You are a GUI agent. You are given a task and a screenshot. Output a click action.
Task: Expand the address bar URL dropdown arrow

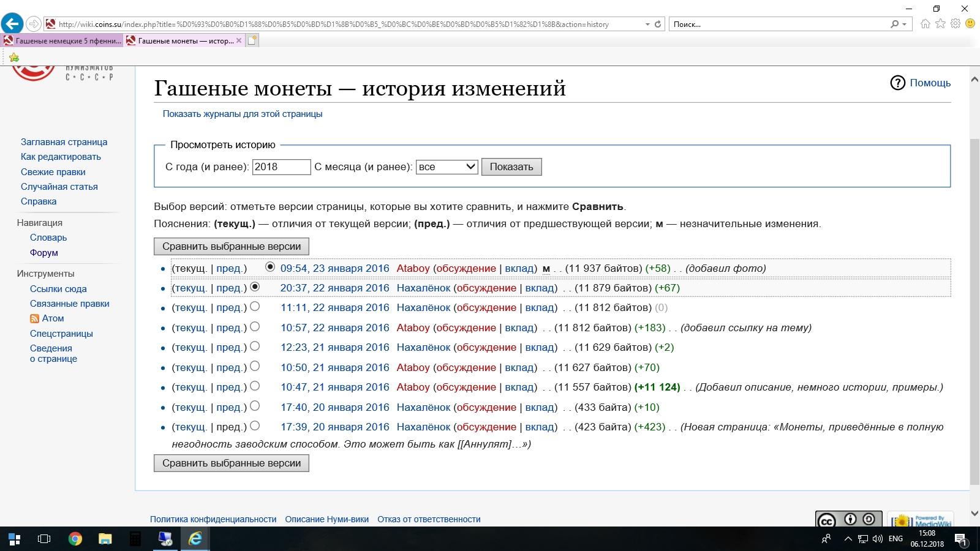click(647, 24)
